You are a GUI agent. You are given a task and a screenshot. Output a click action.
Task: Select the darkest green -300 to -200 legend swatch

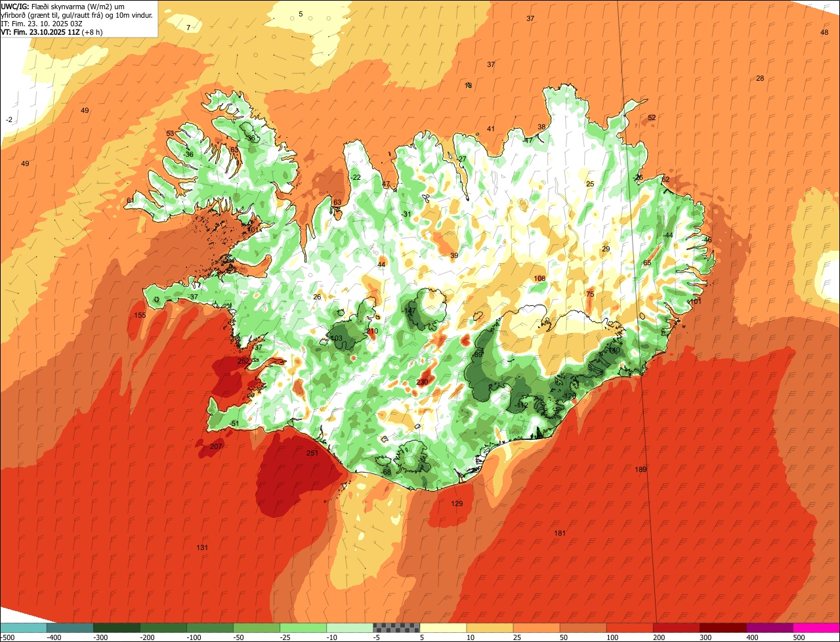pyautogui.click(x=117, y=628)
